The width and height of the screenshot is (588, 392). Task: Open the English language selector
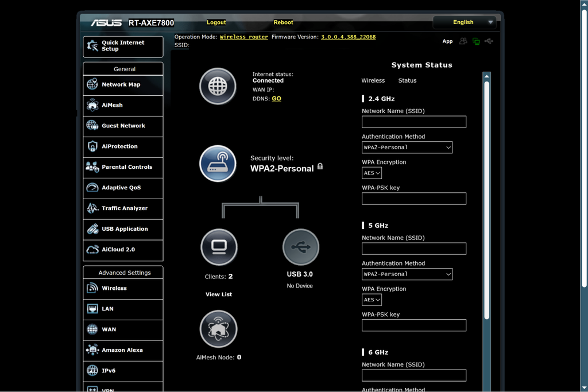click(x=464, y=22)
